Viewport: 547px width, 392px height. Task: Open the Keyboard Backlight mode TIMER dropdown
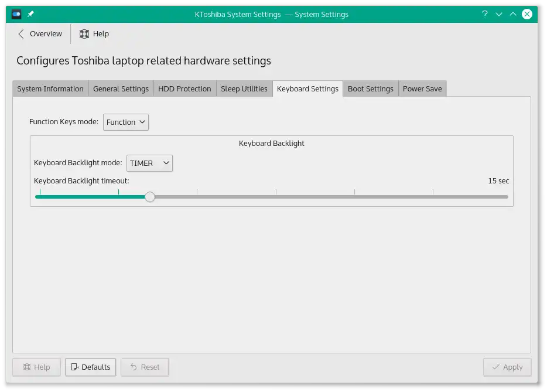pyautogui.click(x=149, y=163)
